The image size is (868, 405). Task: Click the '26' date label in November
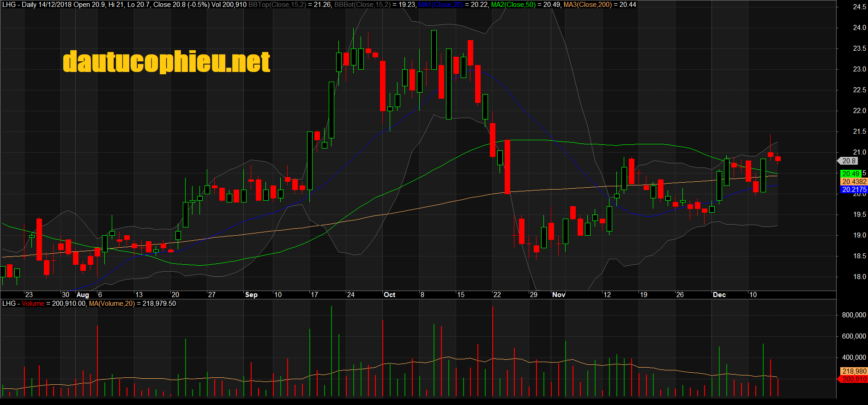(x=680, y=295)
